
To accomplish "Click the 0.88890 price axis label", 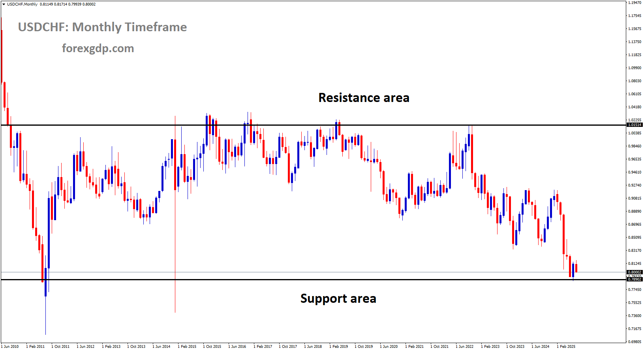I will 635,211.
